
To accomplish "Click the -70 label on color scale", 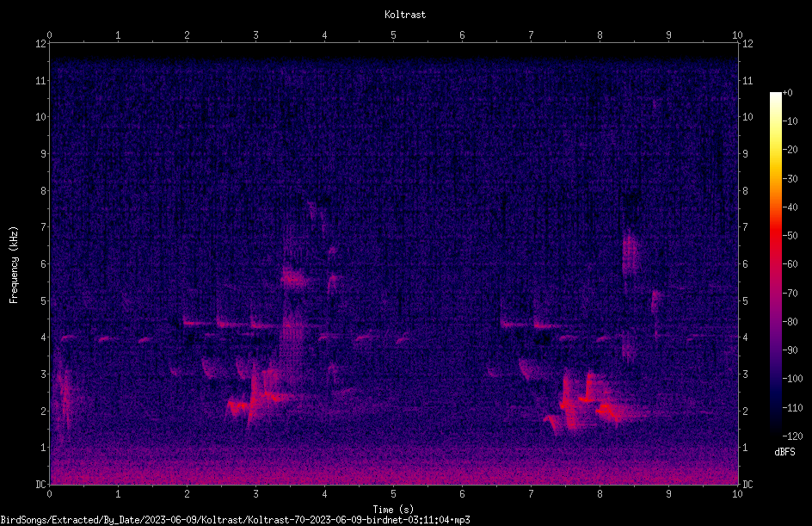I will [x=790, y=294].
